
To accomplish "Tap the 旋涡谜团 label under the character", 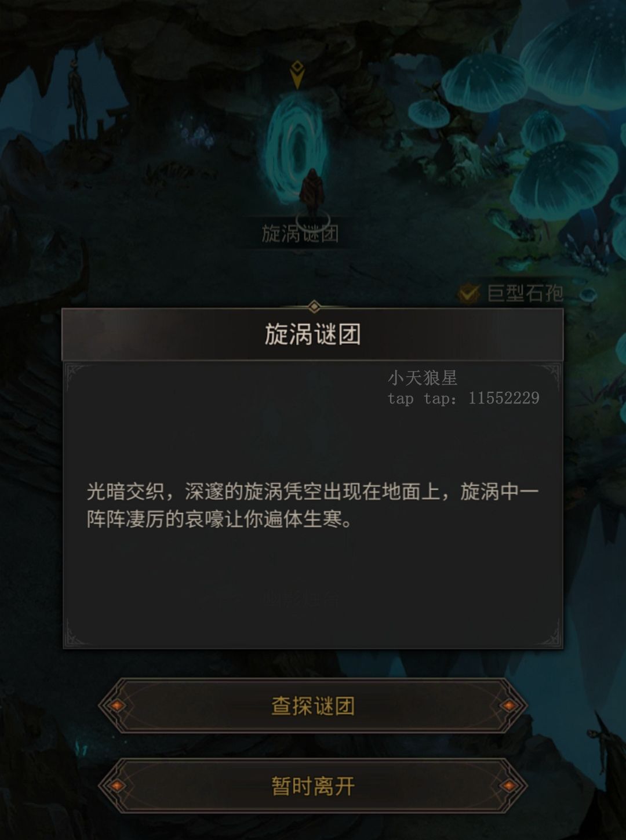I will point(300,234).
